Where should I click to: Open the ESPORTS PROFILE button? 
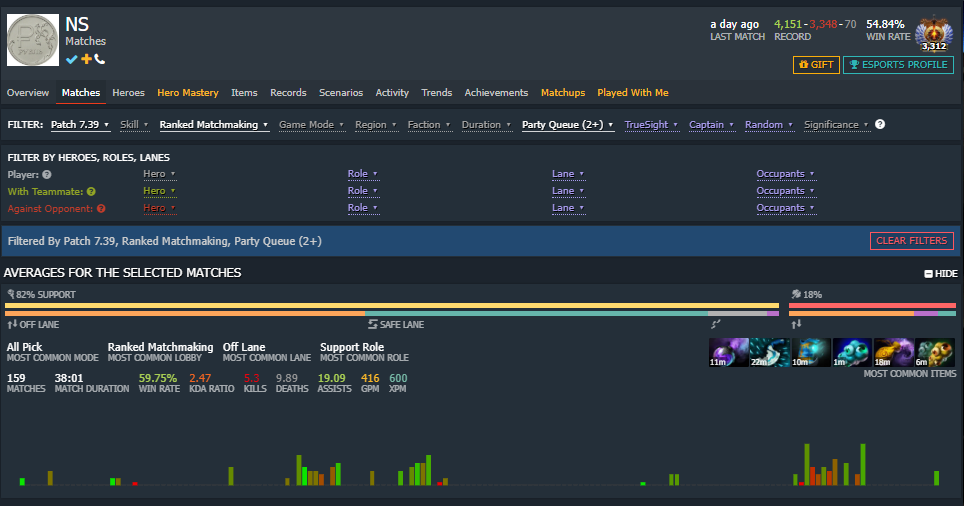pos(898,65)
